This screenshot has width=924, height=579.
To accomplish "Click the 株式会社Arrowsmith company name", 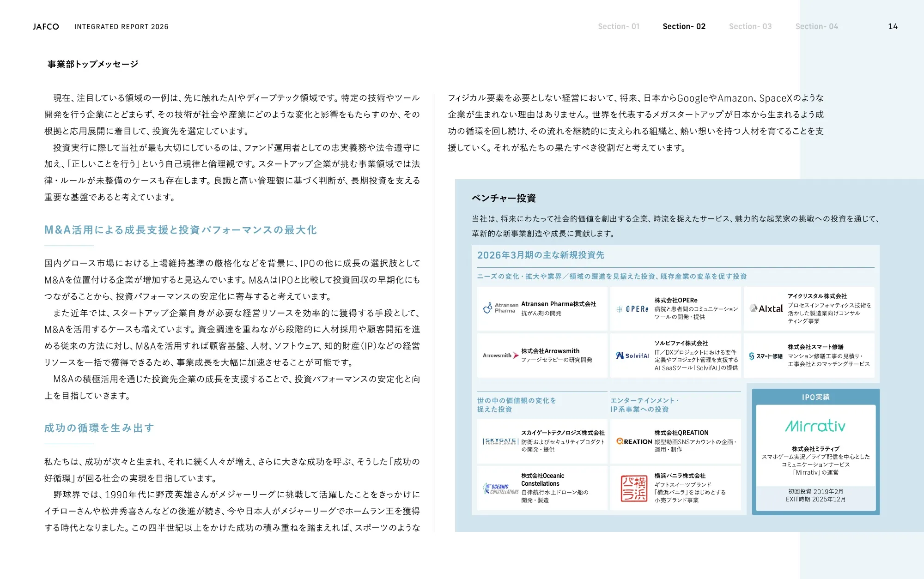I will [550, 351].
